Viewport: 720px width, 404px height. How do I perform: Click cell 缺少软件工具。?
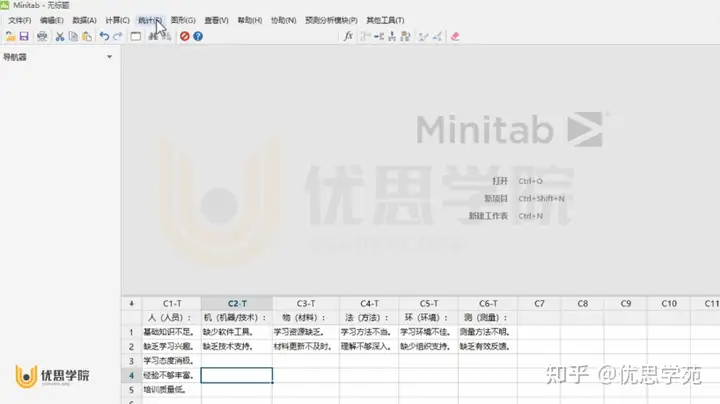click(237, 332)
